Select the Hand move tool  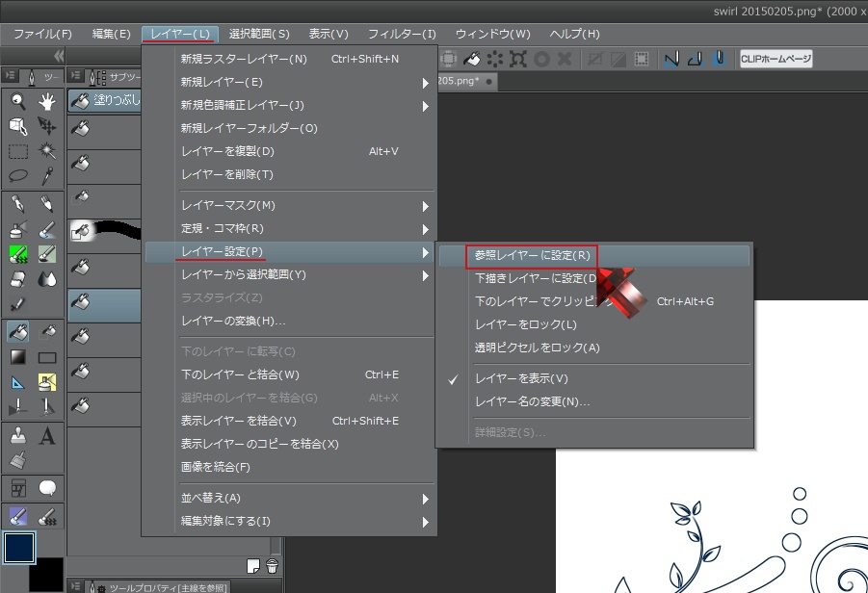(46, 102)
